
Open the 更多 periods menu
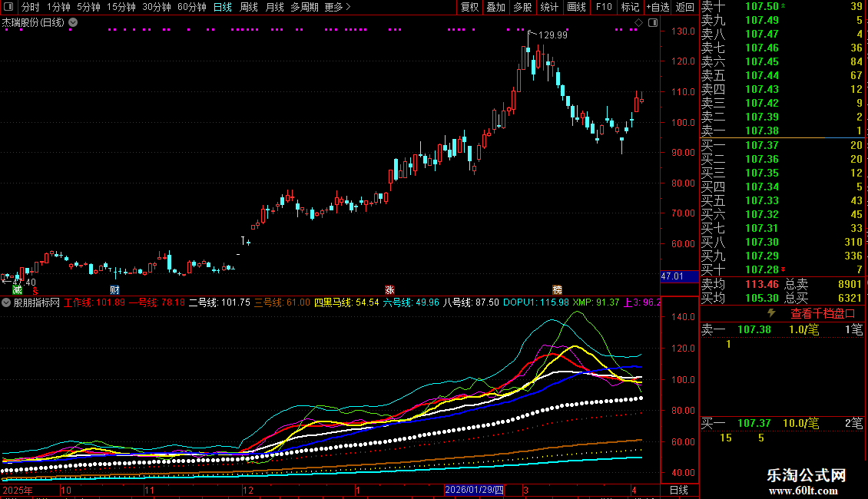[x=337, y=7]
